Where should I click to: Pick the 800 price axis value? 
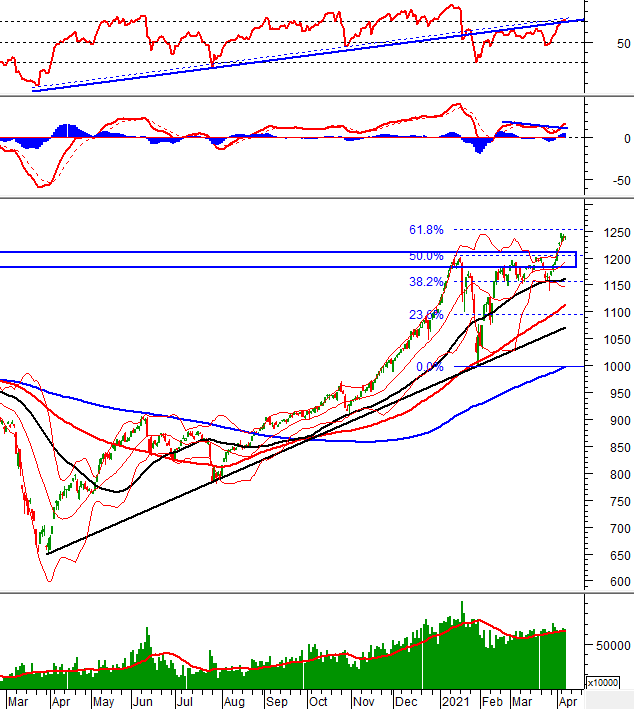[x=620, y=475]
